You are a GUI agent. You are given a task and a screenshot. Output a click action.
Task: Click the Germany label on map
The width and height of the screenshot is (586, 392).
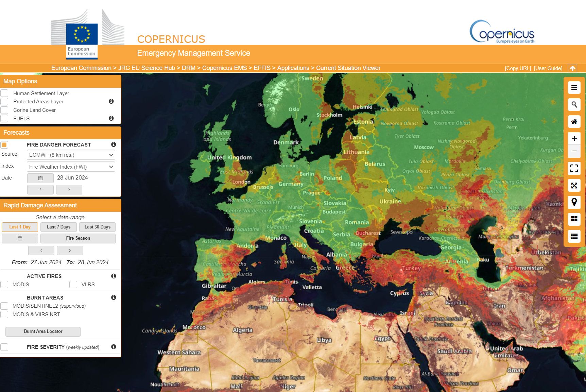291,184
